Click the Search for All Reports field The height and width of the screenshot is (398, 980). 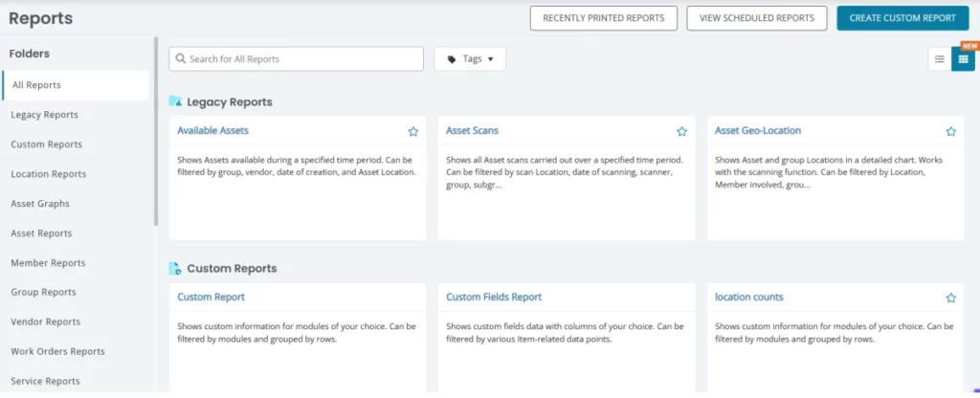tap(297, 58)
